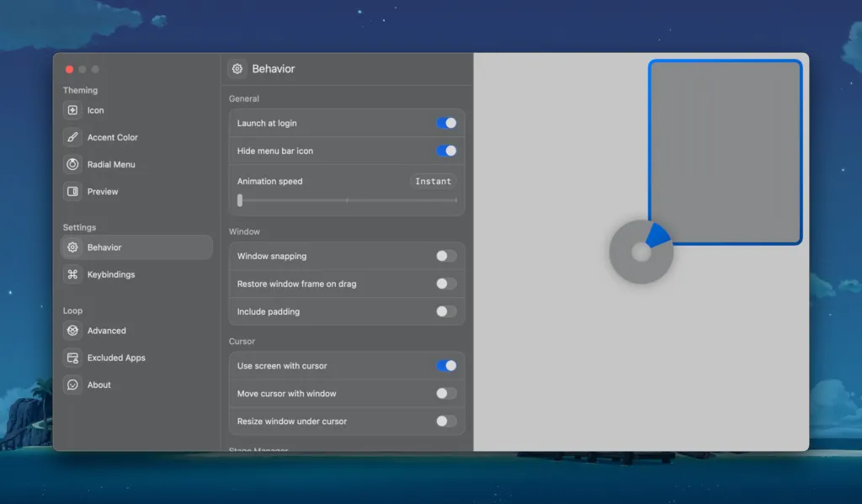Click the Preview sidebar icon

[x=72, y=191]
